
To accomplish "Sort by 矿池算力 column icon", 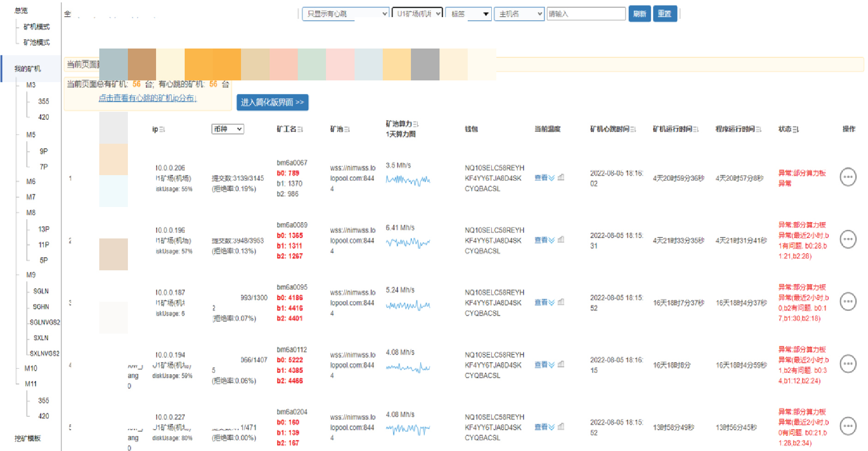I will point(416,124).
